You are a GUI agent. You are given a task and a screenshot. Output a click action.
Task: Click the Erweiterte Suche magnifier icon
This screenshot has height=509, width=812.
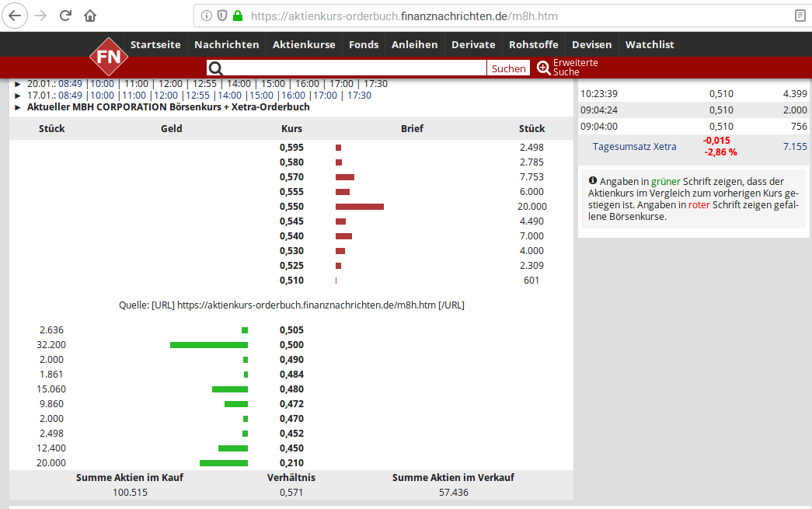(x=543, y=68)
